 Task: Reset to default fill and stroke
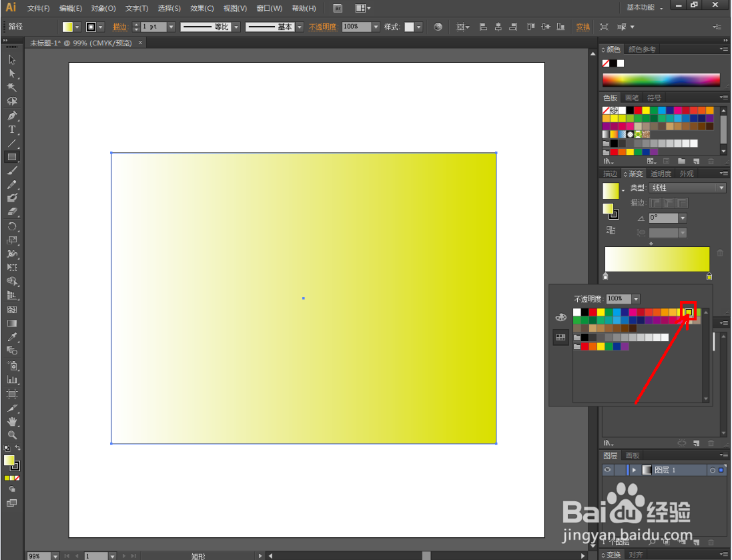[7, 449]
